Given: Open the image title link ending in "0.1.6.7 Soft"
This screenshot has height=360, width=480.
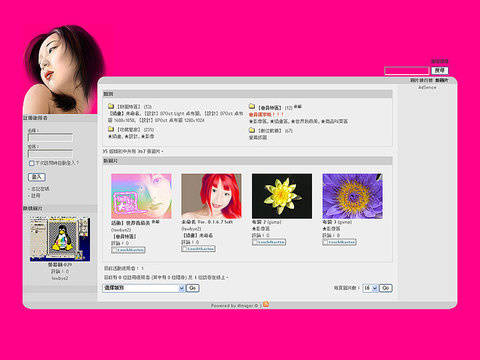Looking at the screenshot, I should click(x=207, y=222).
